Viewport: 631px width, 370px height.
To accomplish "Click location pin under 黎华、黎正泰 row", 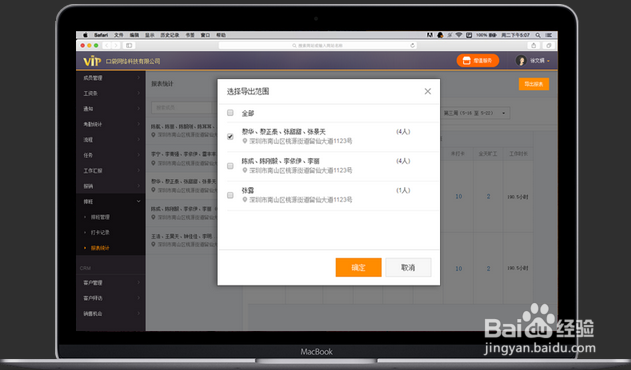I will (244, 141).
